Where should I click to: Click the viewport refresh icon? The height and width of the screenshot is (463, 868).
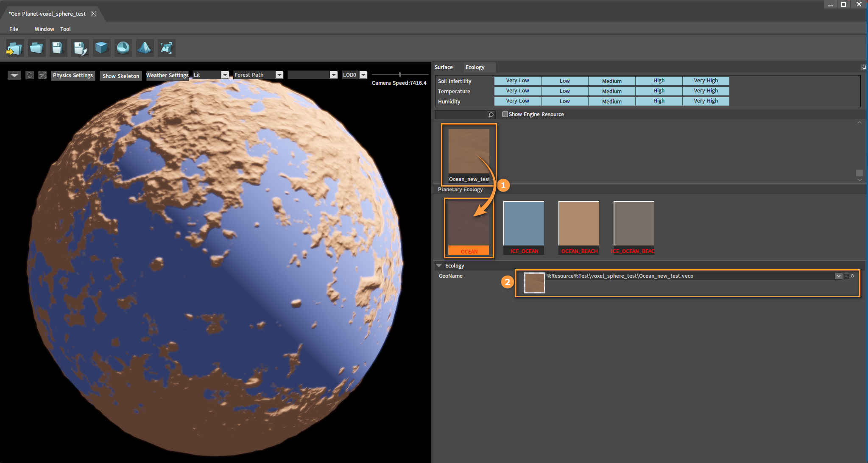pos(29,75)
